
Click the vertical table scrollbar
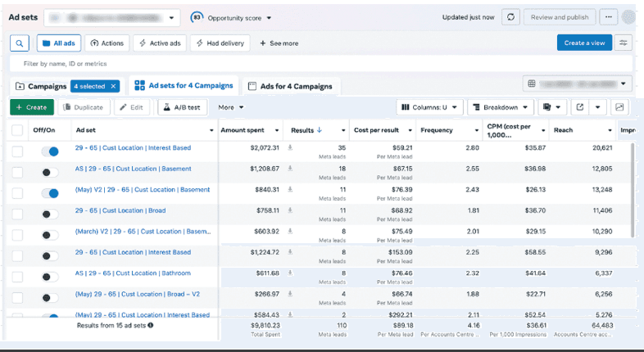pyautogui.click(x=633, y=190)
